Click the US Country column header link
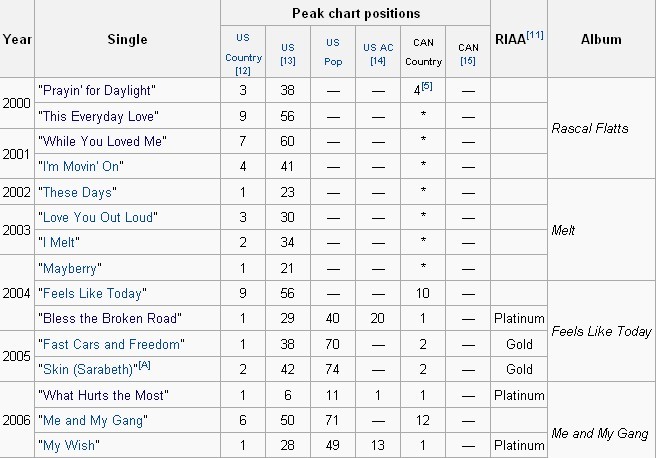 coord(243,47)
